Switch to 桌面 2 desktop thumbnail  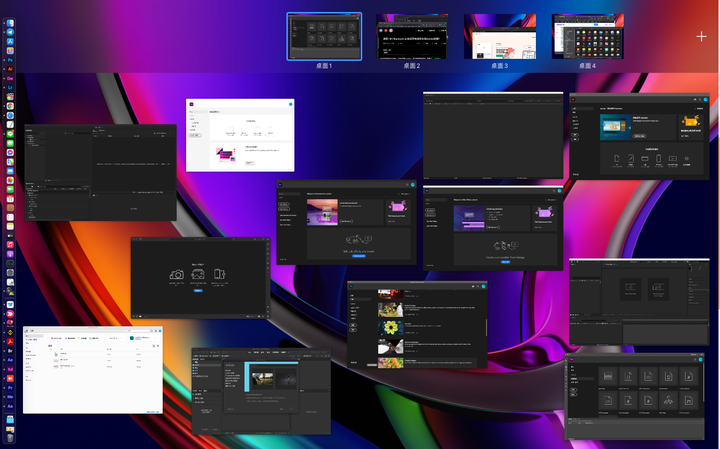point(412,37)
